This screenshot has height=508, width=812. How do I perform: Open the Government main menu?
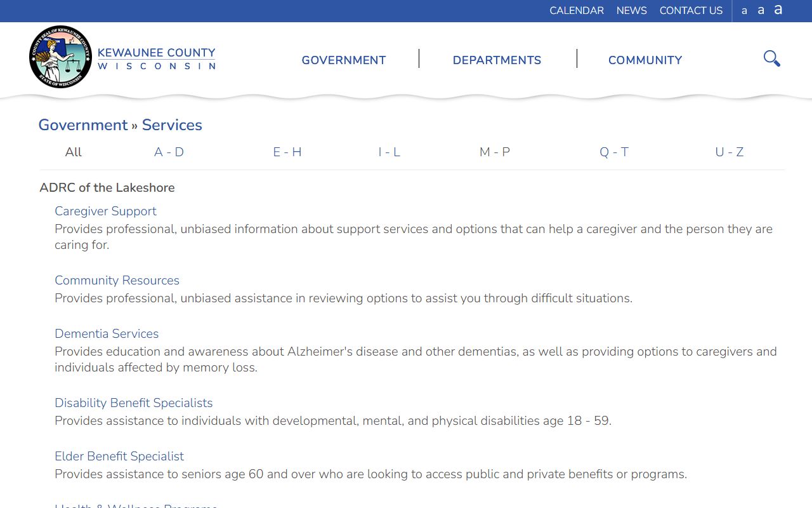[343, 60]
